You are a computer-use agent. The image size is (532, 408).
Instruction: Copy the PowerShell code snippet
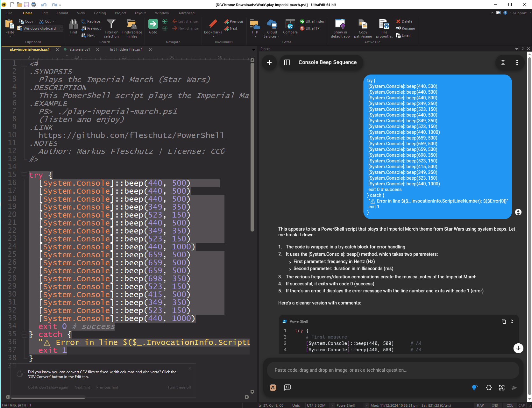coord(504,321)
